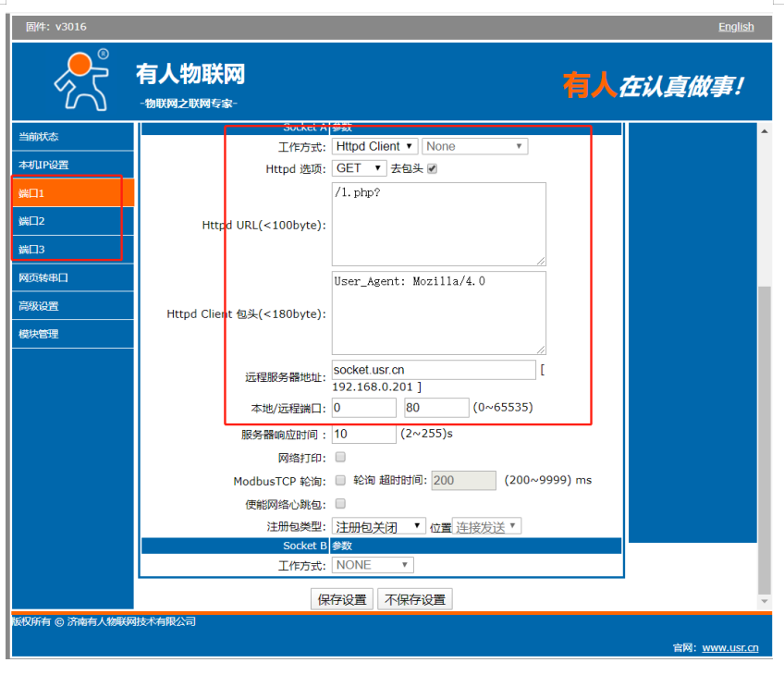Toggle the ModbusTCP 轮询 checkbox
This screenshot has height=675, width=784.
click(340, 480)
